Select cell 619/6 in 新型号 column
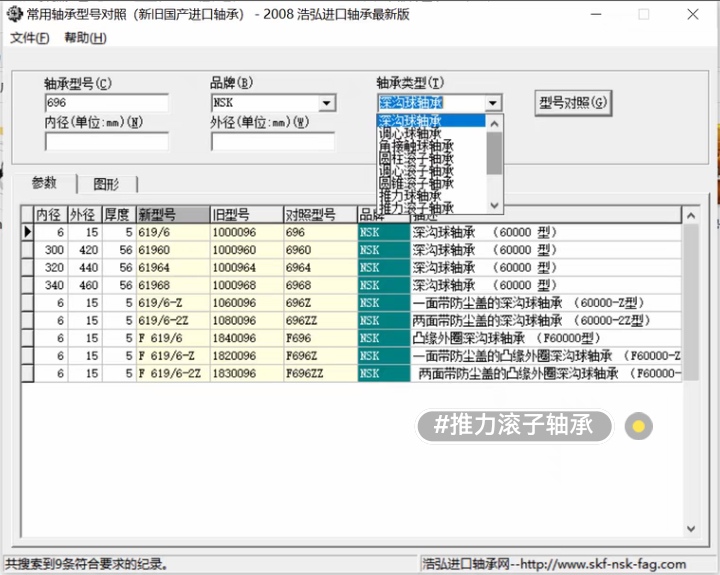This screenshot has height=575, width=720. [173, 232]
